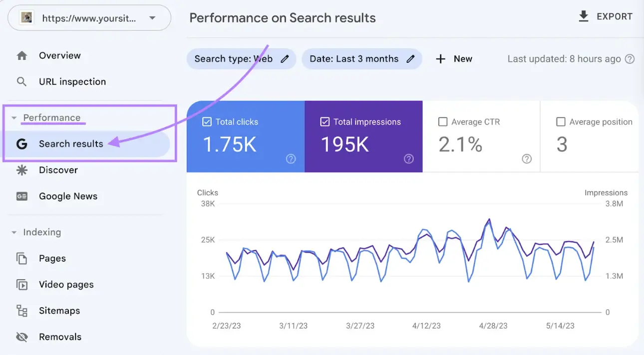Viewport: 644px width, 355px height.
Task: Select the Discover star icon
Action: [22, 170]
